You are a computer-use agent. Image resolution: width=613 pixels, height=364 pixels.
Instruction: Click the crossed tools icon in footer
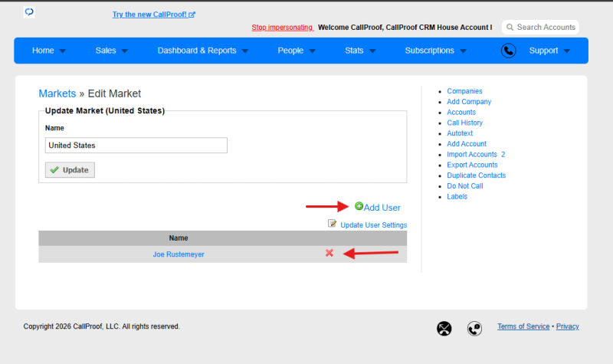444,329
